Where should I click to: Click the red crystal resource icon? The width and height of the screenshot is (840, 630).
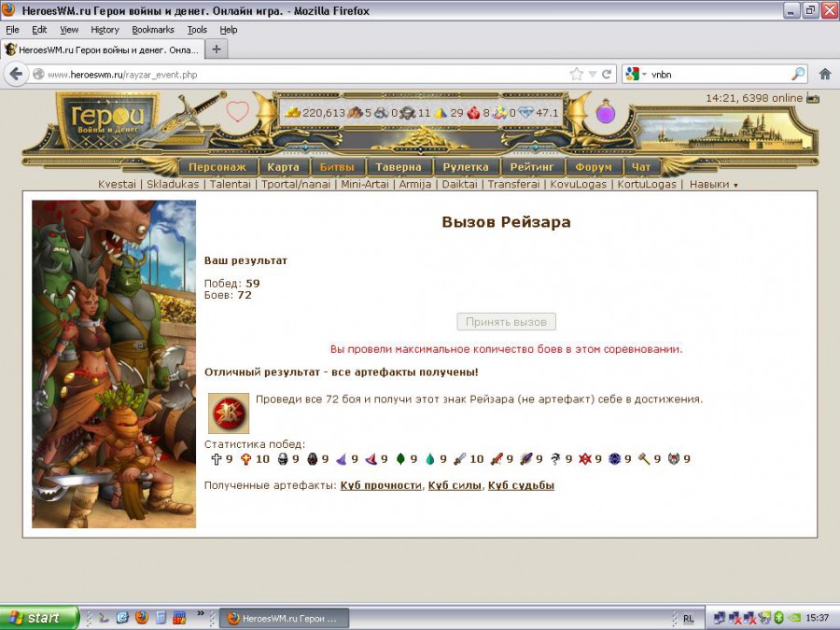473,113
